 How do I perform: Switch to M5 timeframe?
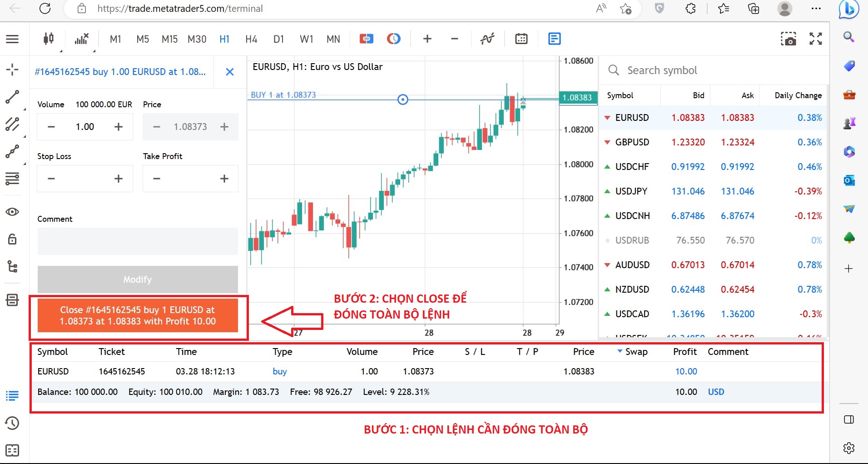pos(143,39)
